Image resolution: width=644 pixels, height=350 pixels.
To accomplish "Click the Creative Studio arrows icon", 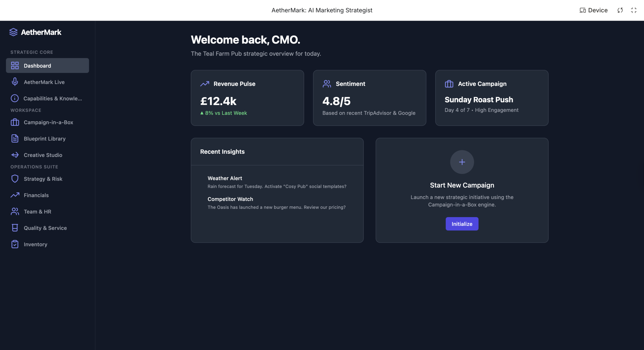I will point(15,155).
